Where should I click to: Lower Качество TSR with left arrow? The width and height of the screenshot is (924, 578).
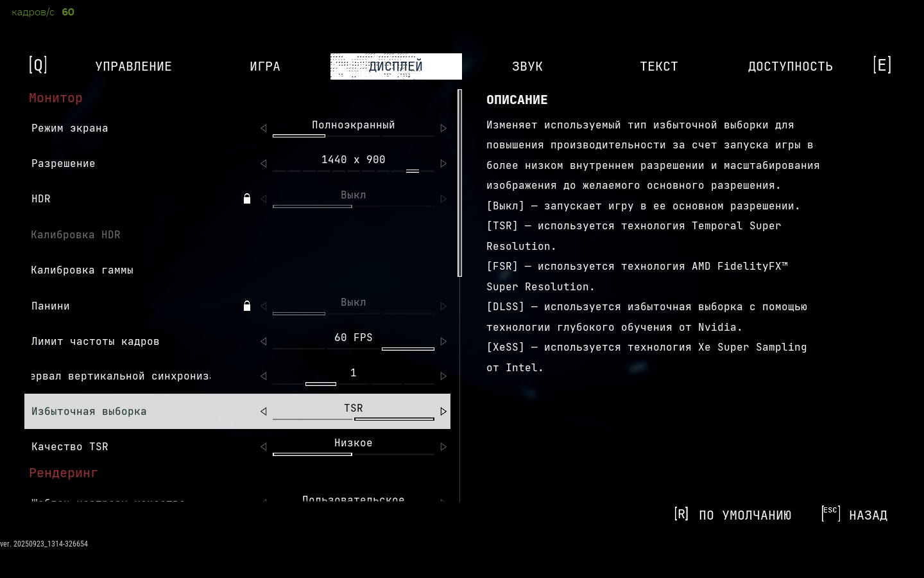(x=263, y=447)
